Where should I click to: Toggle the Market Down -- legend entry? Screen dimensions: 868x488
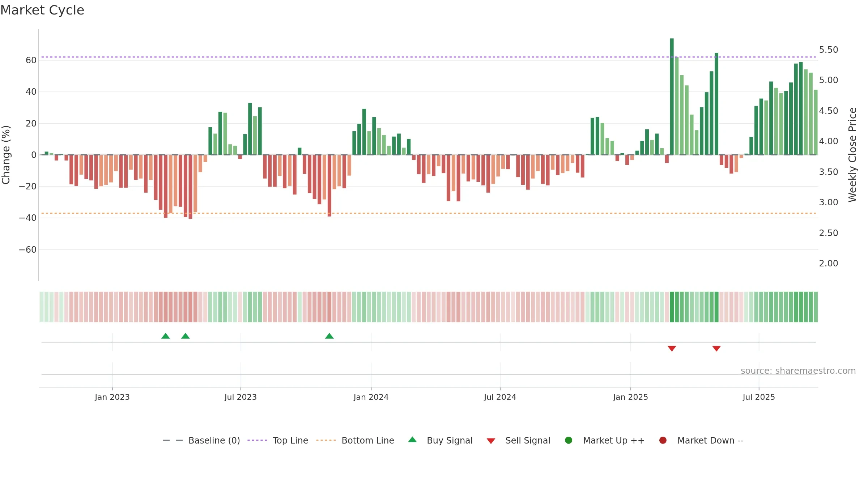point(701,440)
